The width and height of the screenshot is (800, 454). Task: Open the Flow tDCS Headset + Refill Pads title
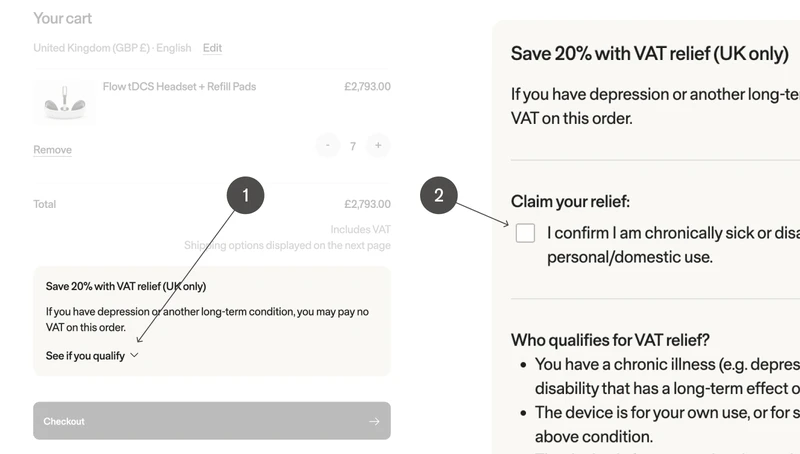[179, 87]
